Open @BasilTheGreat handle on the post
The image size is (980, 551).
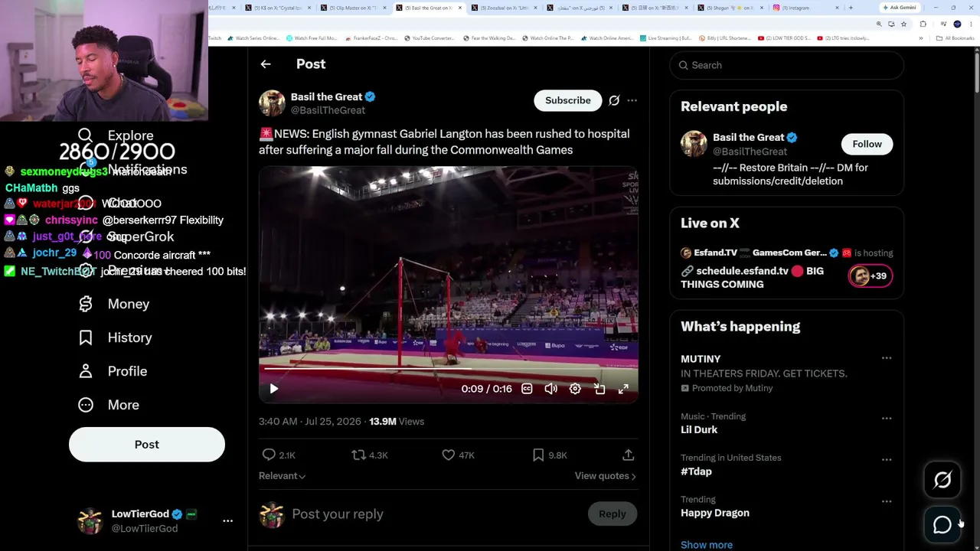328,110
